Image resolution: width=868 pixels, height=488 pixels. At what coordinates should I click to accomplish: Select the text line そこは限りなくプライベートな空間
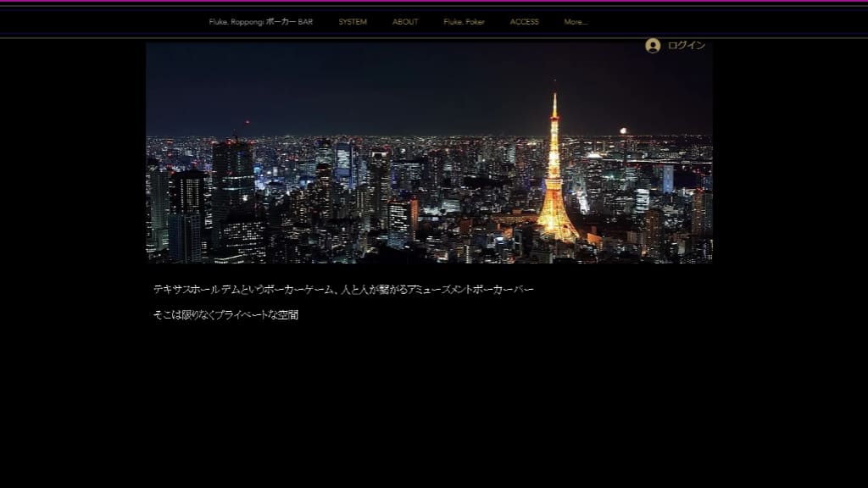[x=225, y=315]
